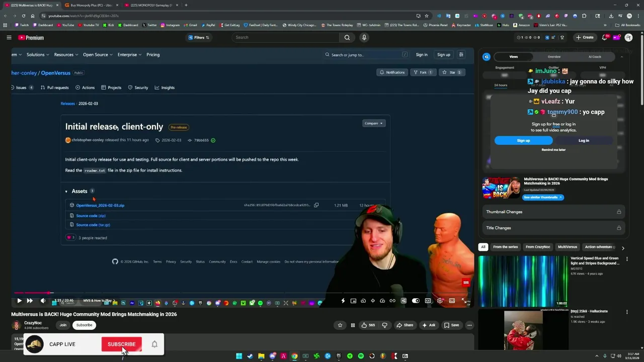
Task: Toggle the autoplay switch in the player
Action: point(416,301)
